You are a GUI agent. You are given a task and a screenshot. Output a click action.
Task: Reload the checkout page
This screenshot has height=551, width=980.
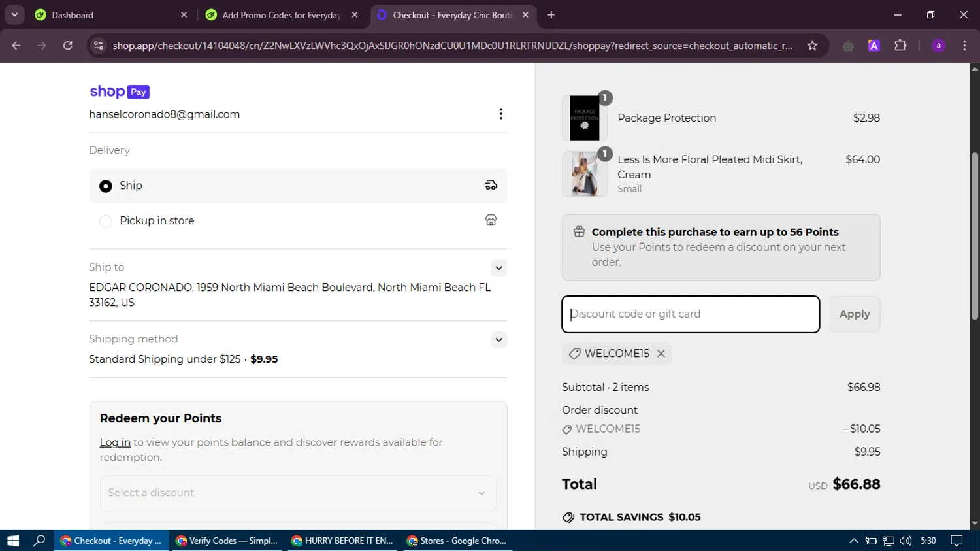click(68, 46)
